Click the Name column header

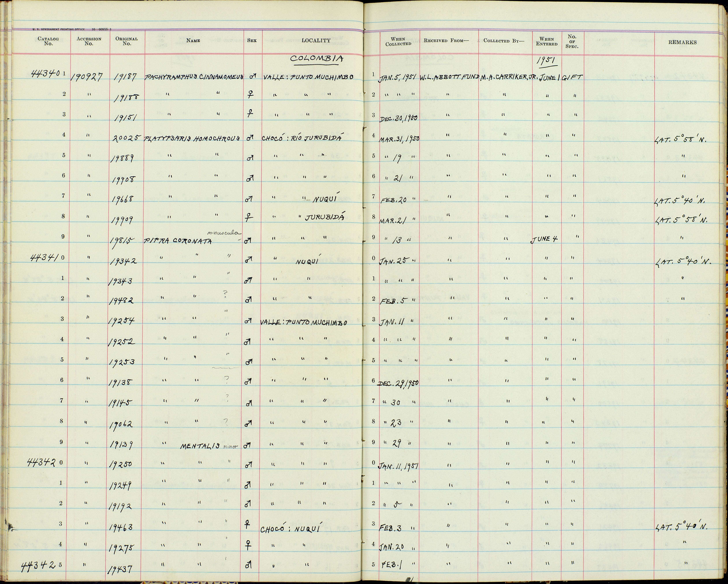click(x=193, y=41)
